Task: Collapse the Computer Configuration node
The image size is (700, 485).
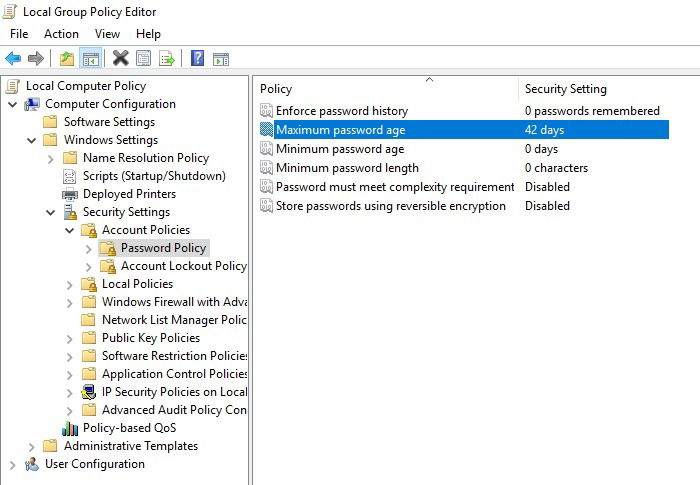Action: (13, 105)
